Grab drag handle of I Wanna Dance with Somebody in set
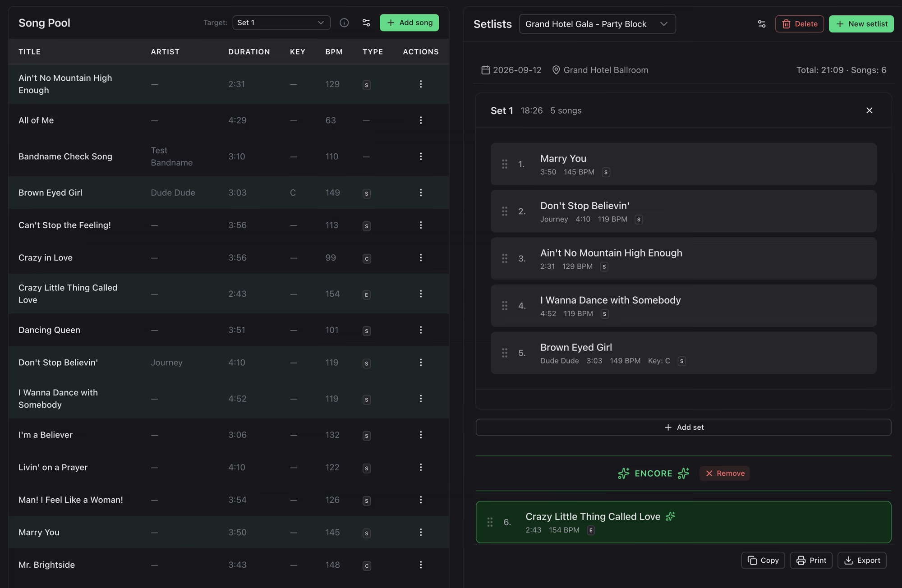Image resolution: width=902 pixels, height=588 pixels. 505,306
